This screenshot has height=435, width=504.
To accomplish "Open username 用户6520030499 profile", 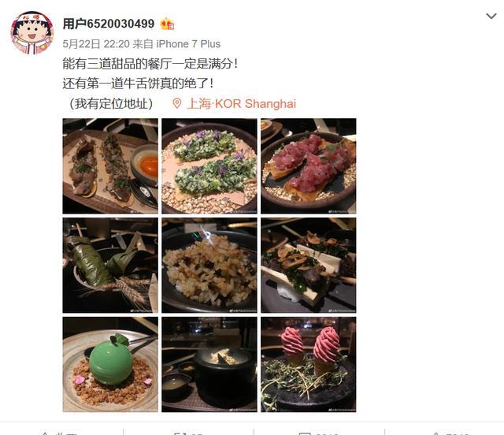I will point(109,24).
